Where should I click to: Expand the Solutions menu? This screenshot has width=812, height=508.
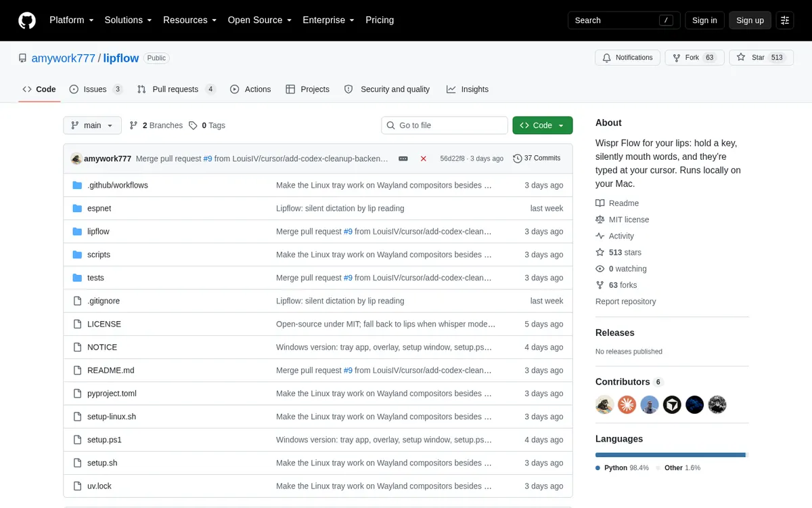pyautogui.click(x=129, y=20)
